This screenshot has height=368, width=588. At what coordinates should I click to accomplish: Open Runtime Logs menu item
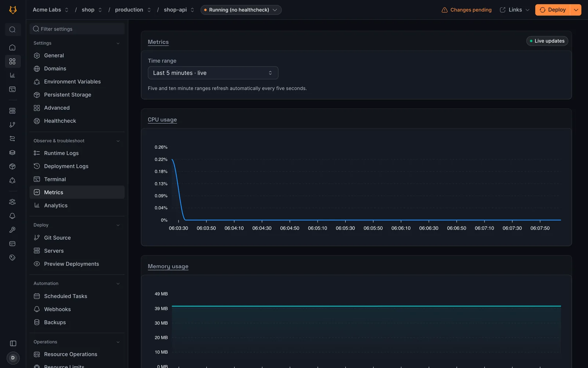pyautogui.click(x=77, y=153)
